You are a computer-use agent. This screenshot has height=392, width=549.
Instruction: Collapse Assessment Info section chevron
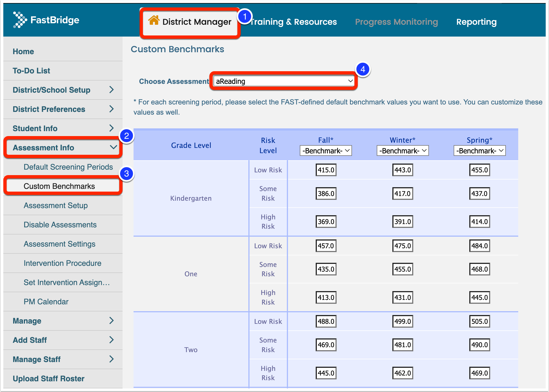point(113,147)
